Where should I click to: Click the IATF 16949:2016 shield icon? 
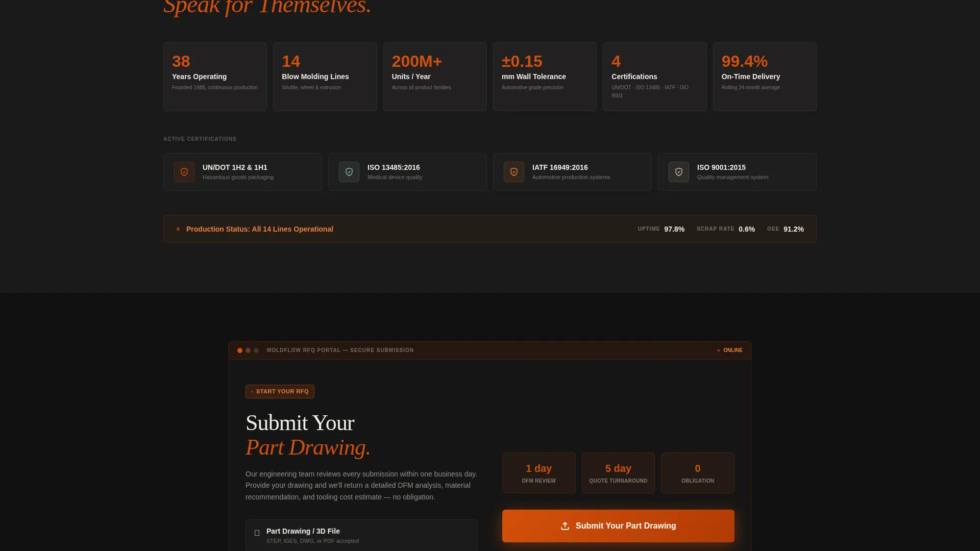(x=514, y=172)
